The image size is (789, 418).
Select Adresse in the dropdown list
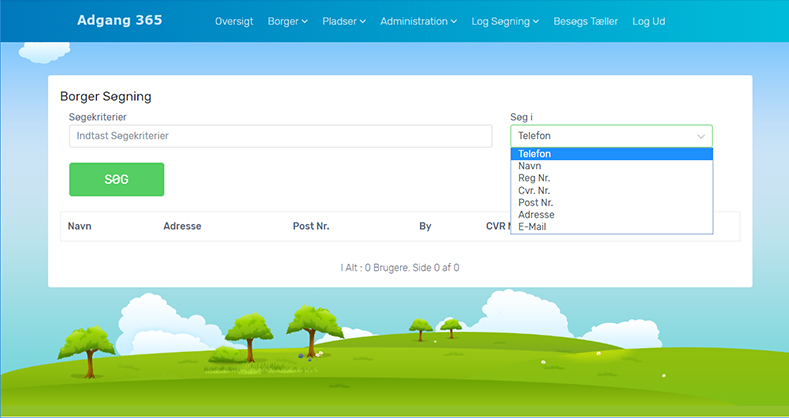(x=536, y=214)
